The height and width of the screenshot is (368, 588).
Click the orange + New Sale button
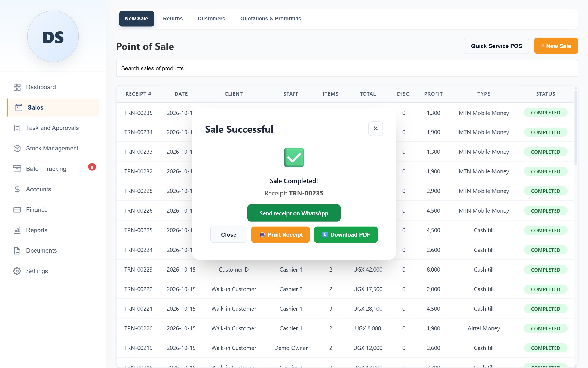click(x=556, y=46)
